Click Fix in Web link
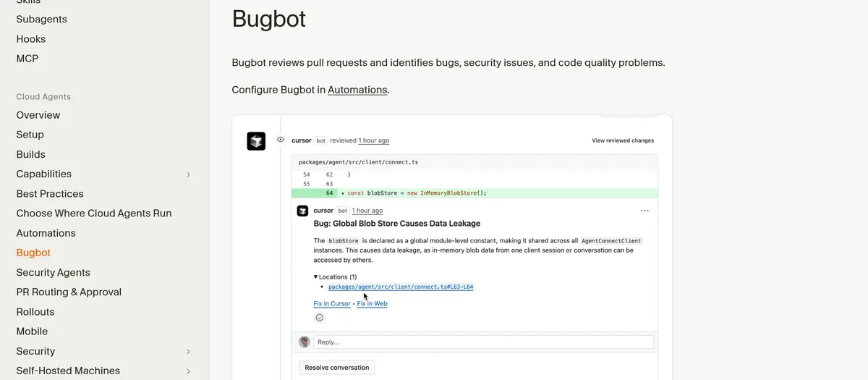868x380 pixels. 373,304
